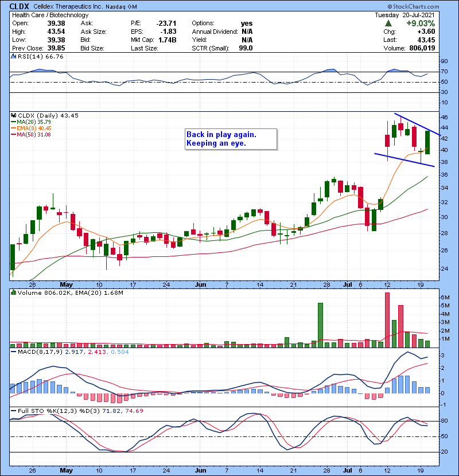Viewport: 459px width, 476px height.
Task: Click the tallest red volume bar
Action: click(387, 320)
